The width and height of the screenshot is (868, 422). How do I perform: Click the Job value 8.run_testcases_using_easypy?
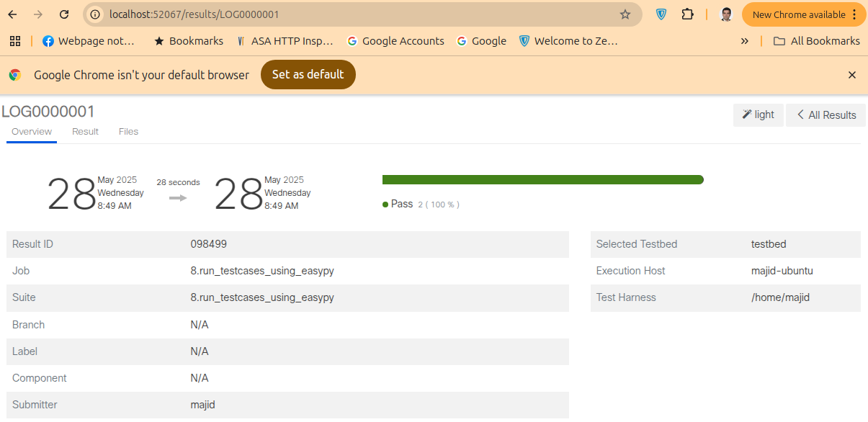pos(262,271)
